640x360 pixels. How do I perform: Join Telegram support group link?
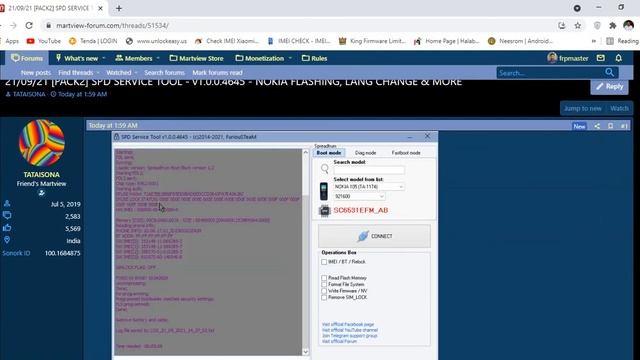(x=349, y=336)
